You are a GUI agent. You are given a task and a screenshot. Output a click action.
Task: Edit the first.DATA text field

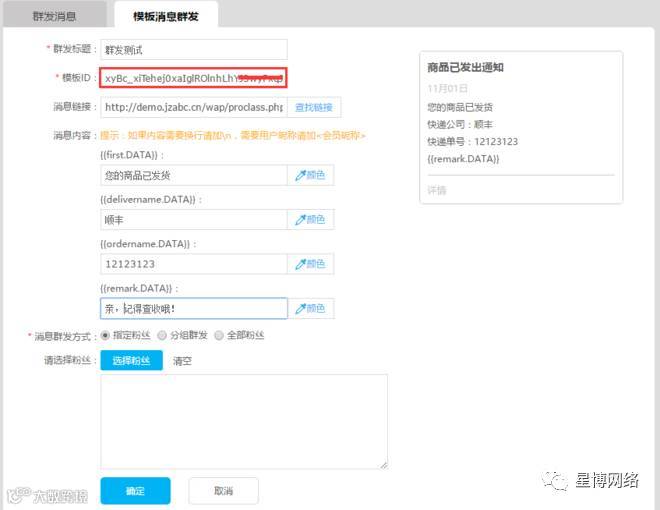point(194,175)
